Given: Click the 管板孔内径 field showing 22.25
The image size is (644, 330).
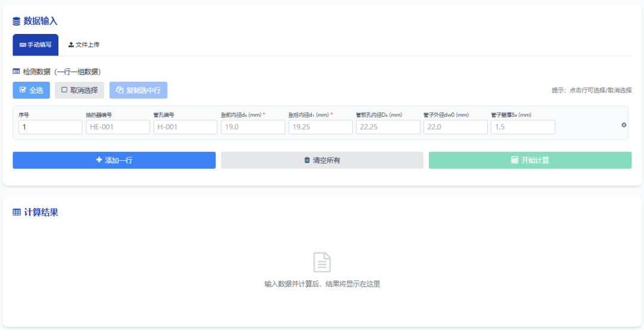Looking at the screenshot, I should [x=388, y=127].
